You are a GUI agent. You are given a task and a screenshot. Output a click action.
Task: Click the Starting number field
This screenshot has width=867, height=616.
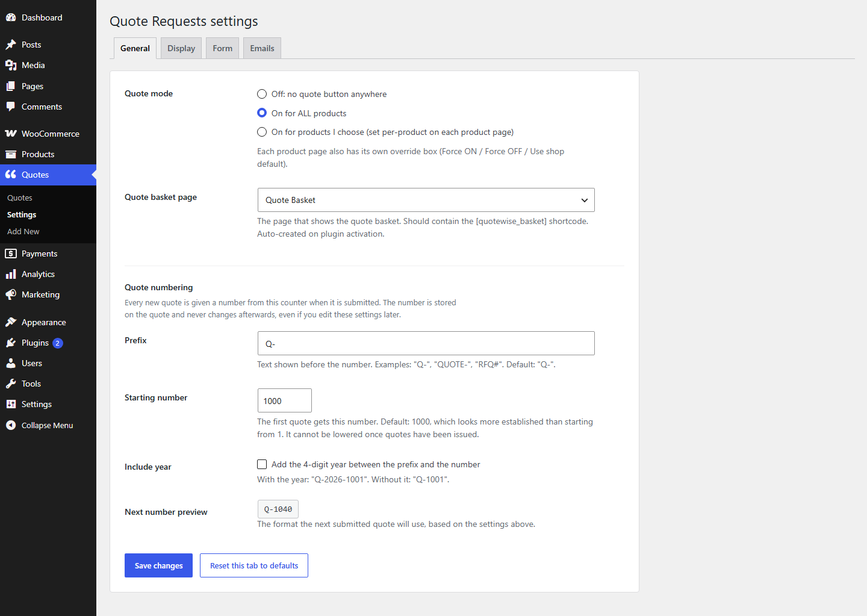point(284,400)
